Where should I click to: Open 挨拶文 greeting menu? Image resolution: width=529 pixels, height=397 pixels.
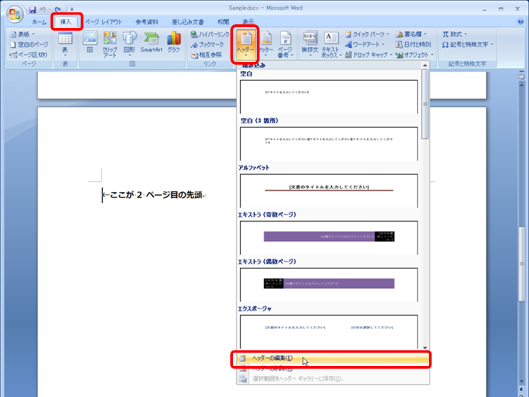pos(310,45)
